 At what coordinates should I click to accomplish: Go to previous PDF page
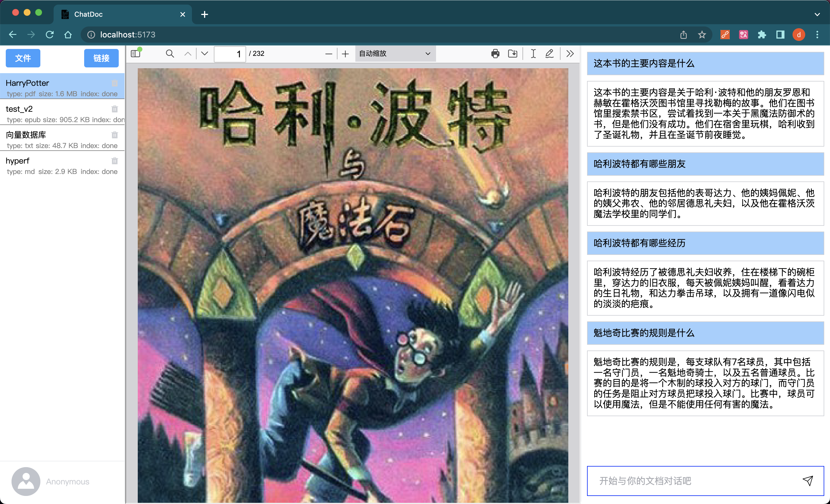(x=188, y=54)
